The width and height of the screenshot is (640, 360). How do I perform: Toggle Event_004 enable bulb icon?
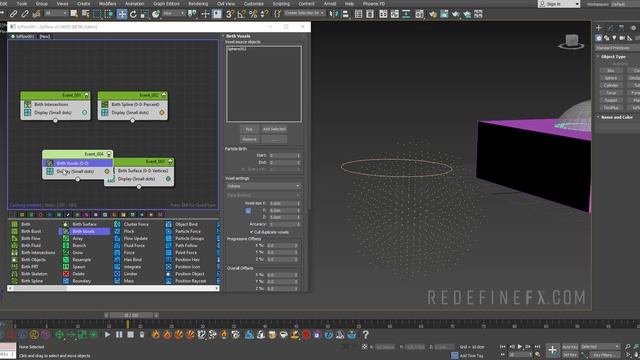pos(109,154)
